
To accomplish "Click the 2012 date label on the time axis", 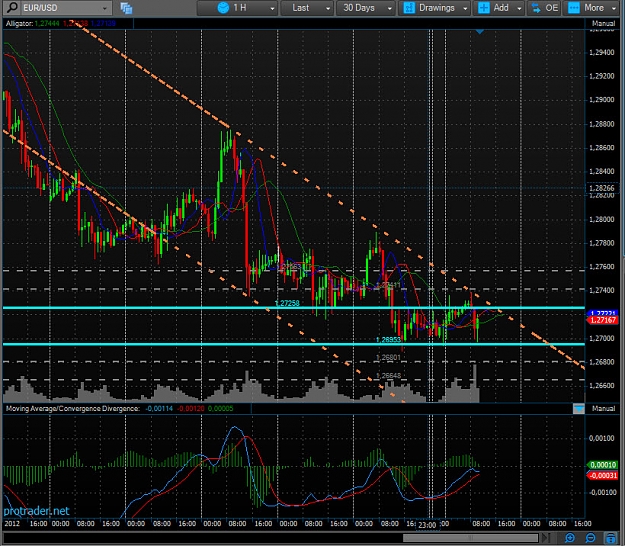I will [12, 523].
